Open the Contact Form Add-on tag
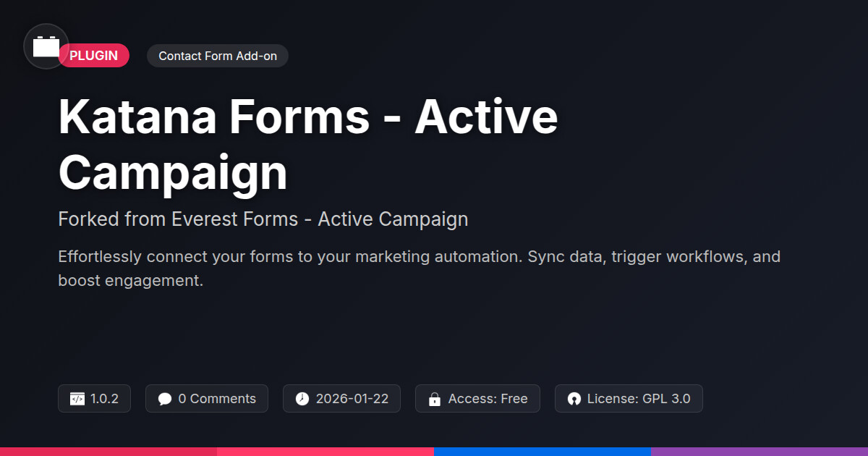Viewport: 868px width, 456px height. point(218,56)
